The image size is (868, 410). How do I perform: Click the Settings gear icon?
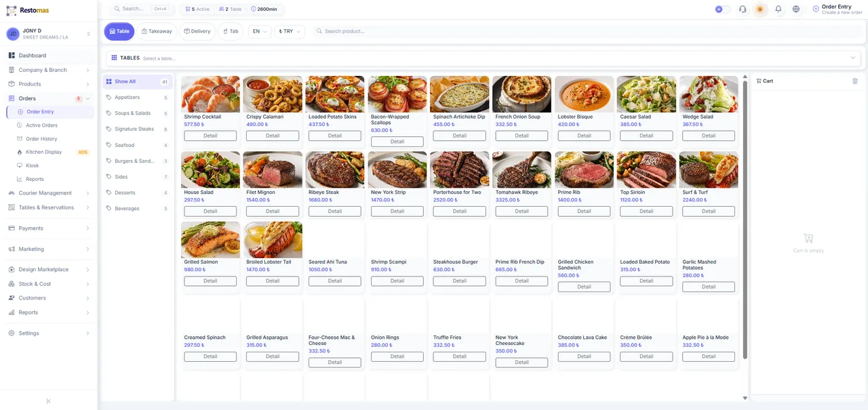(12, 333)
